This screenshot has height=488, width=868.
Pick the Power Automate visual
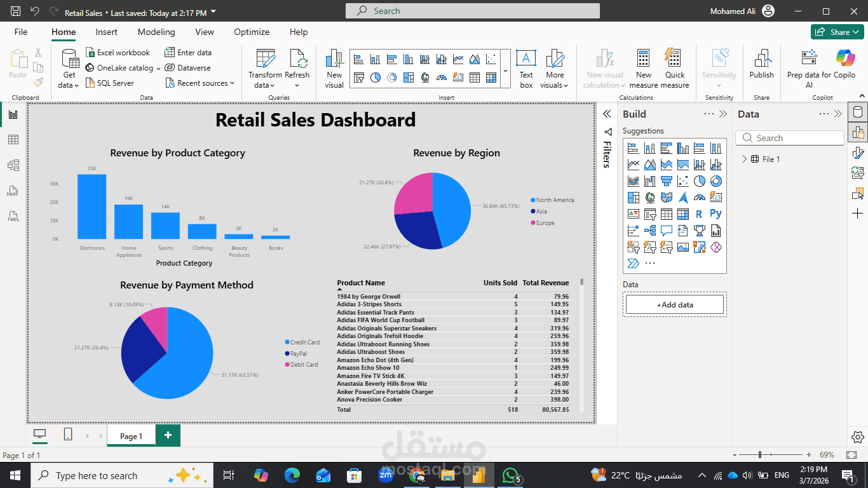point(633,264)
